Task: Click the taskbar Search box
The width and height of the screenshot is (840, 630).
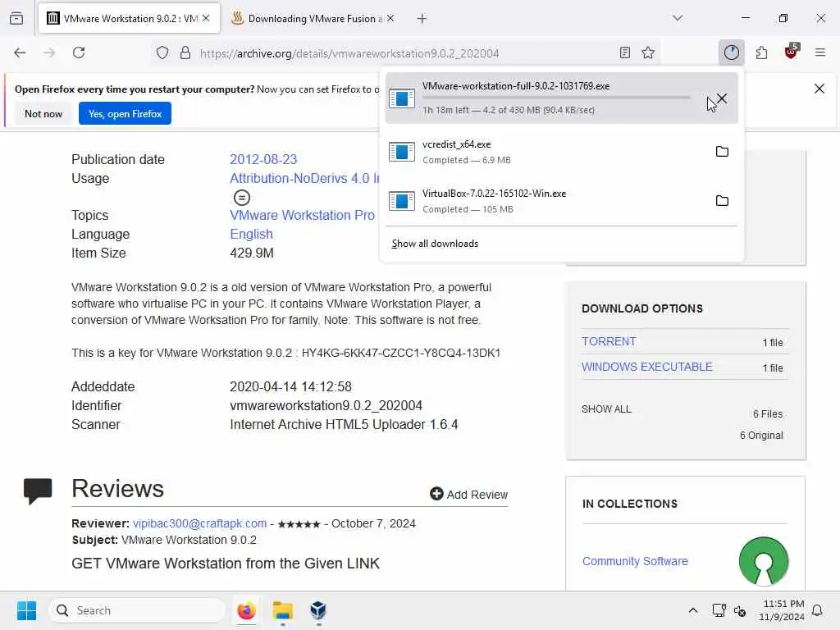Action: pos(137,610)
